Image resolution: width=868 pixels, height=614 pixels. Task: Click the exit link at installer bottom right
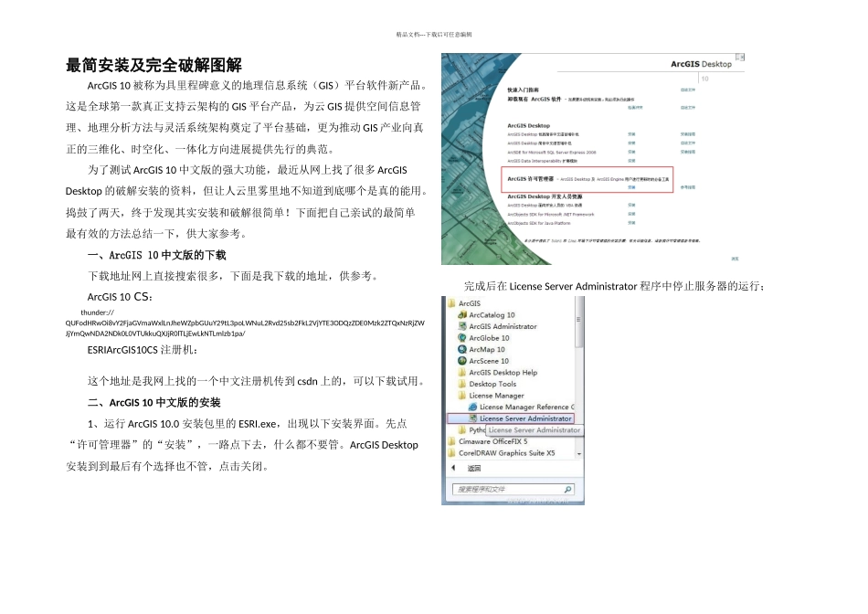click(x=735, y=259)
